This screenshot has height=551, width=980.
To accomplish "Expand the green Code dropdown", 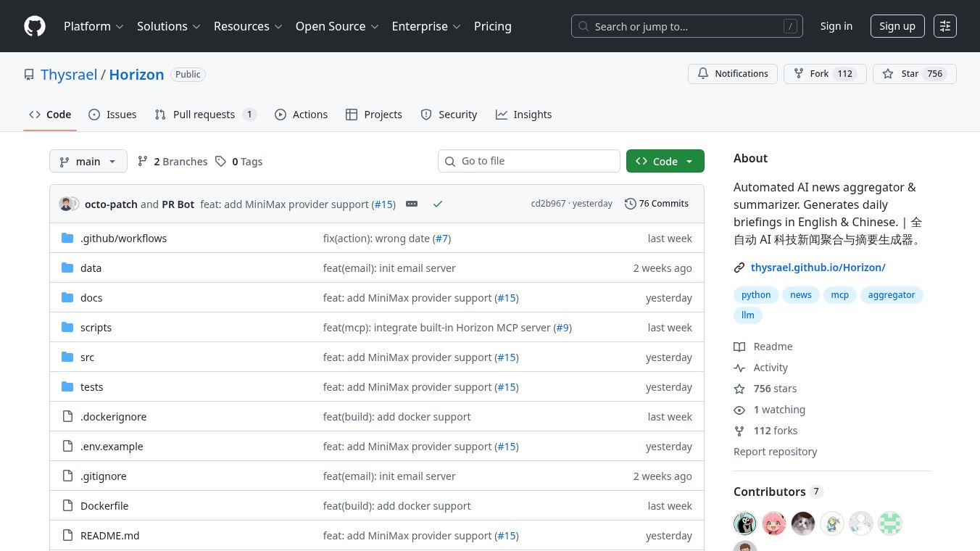I will click(665, 162).
